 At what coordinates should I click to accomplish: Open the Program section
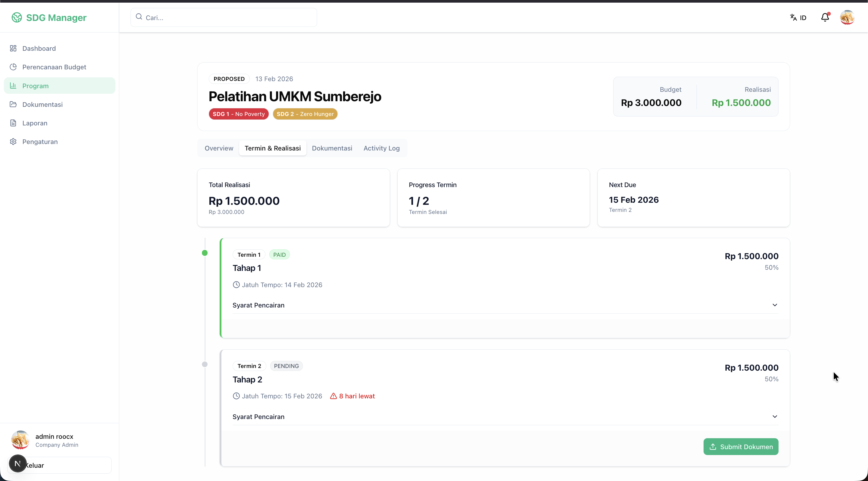tap(35, 86)
